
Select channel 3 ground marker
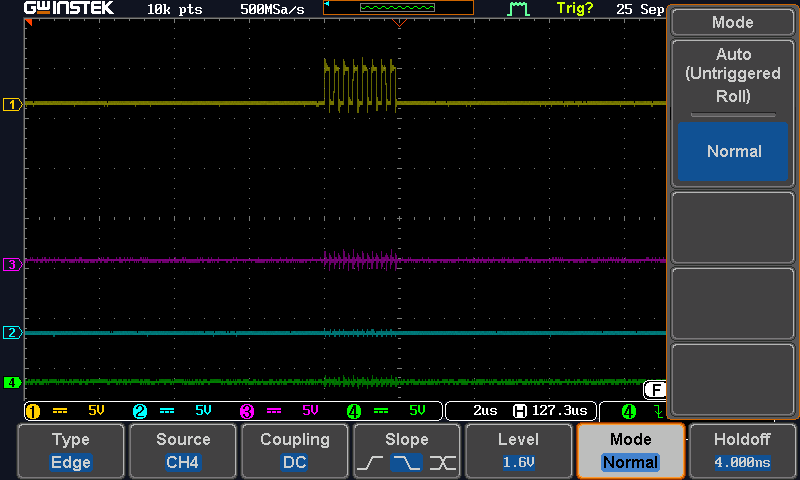12,264
